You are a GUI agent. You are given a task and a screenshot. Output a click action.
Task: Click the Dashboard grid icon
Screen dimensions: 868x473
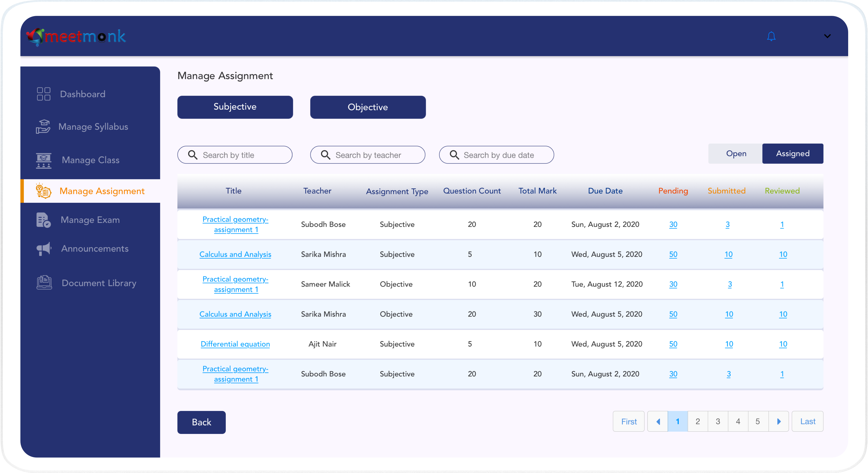coord(43,94)
